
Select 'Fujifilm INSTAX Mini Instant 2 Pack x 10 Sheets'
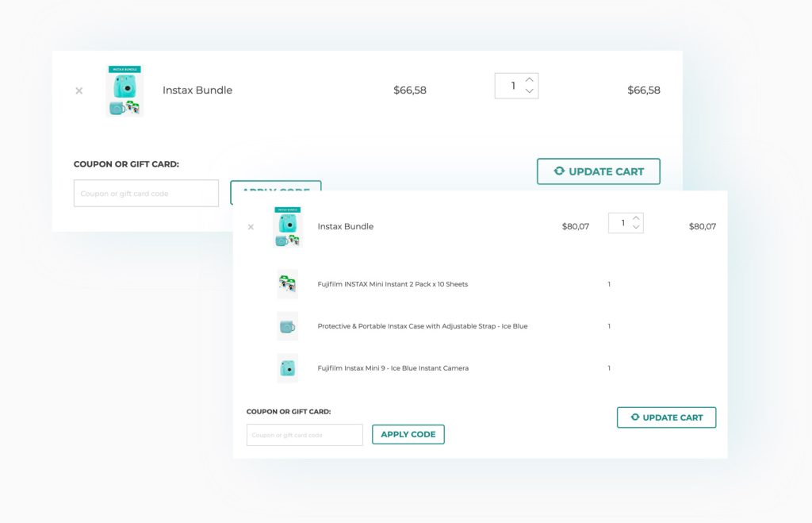[393, 284]
